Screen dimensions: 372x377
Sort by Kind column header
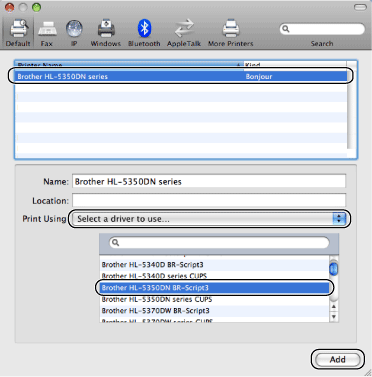point(295,64)
